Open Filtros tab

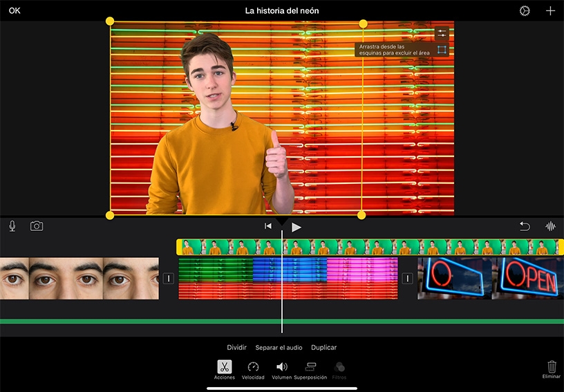pyautogui.click(x=339, y=371)
